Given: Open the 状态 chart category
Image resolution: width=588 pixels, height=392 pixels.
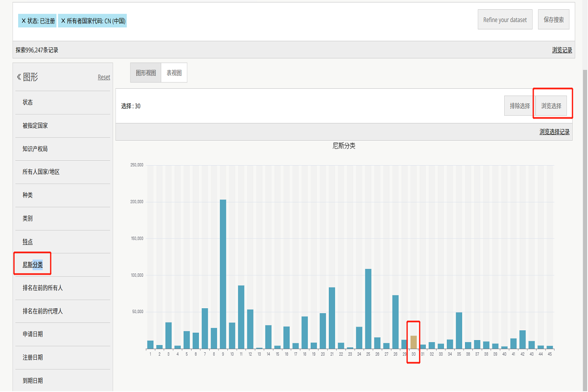Looking at the screenshot, I should pos(63,102).
